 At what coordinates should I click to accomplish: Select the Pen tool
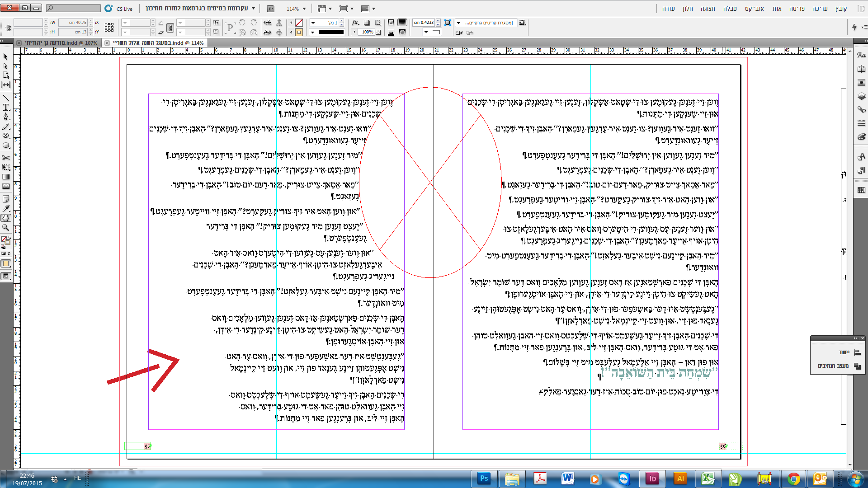tap(6, 117)
